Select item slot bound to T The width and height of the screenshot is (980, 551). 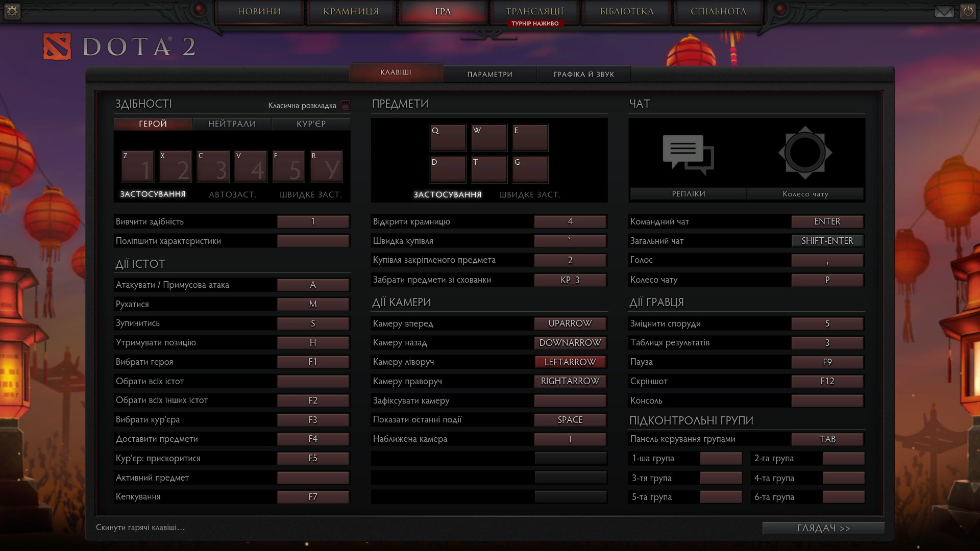[489, 169]
